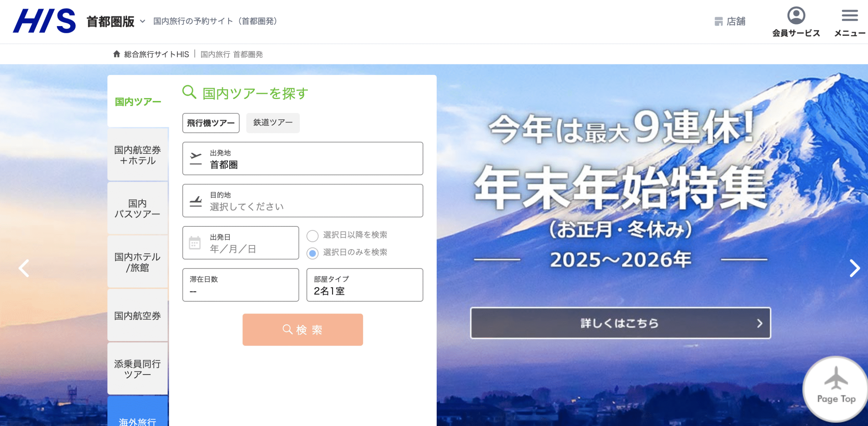Screen dimensions: 868x426
Task: Select the 国内バスツアー side tab
Action: click(x=138, y=208)
